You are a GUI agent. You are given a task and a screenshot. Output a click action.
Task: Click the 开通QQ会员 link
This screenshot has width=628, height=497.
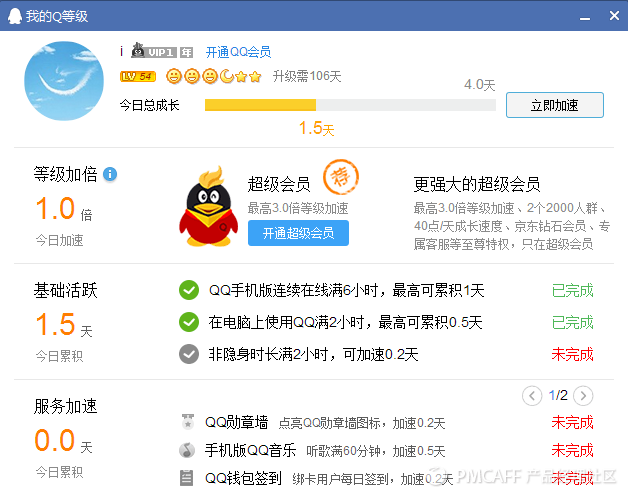coord(238,52)
